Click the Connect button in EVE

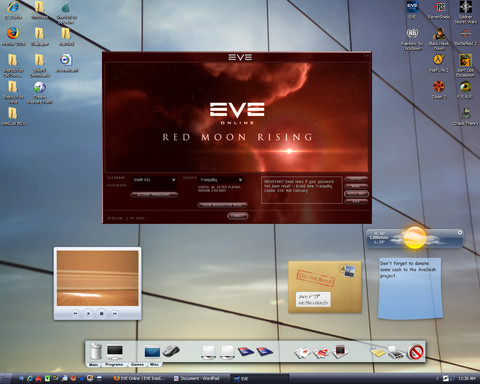tap(238, 216)
